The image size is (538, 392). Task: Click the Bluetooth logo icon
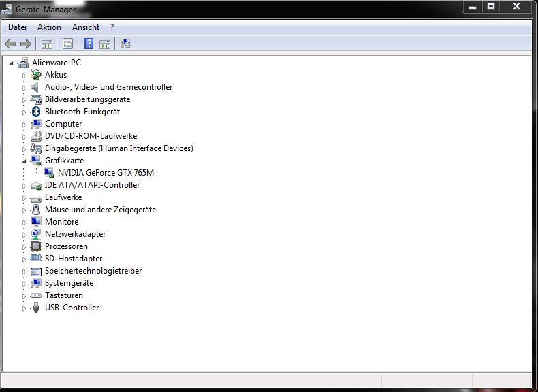coord(35,112)
